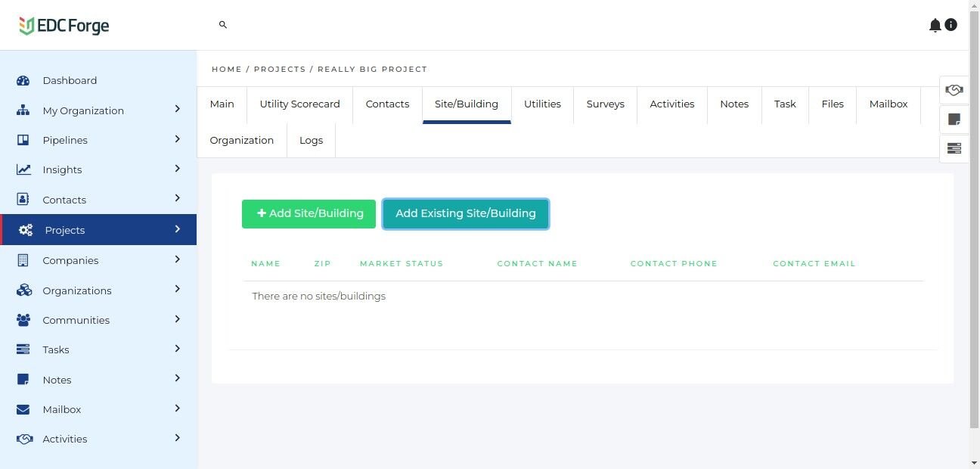Open the task list side panel icon
Screen dimensions: 980x469
pyautogui.click(x=954, y=148)
